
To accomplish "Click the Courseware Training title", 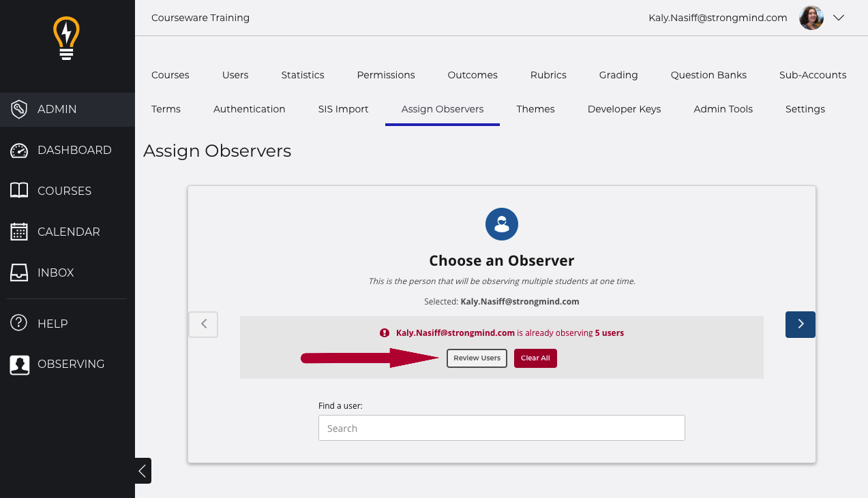I will point(200,18).
